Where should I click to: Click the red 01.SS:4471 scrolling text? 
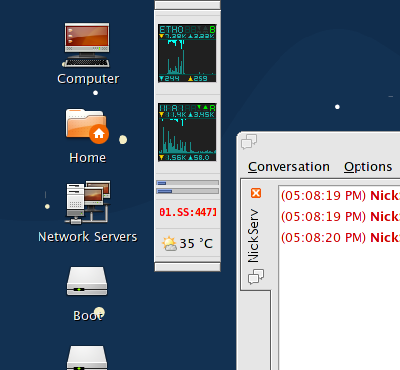(188, 212)
